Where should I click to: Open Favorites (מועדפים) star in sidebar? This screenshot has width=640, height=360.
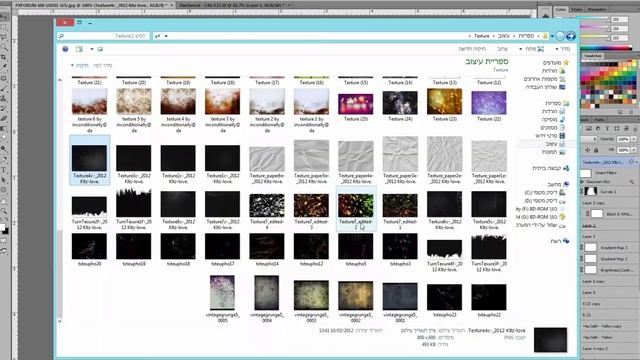pyautogui.click(x=566, y=62)
